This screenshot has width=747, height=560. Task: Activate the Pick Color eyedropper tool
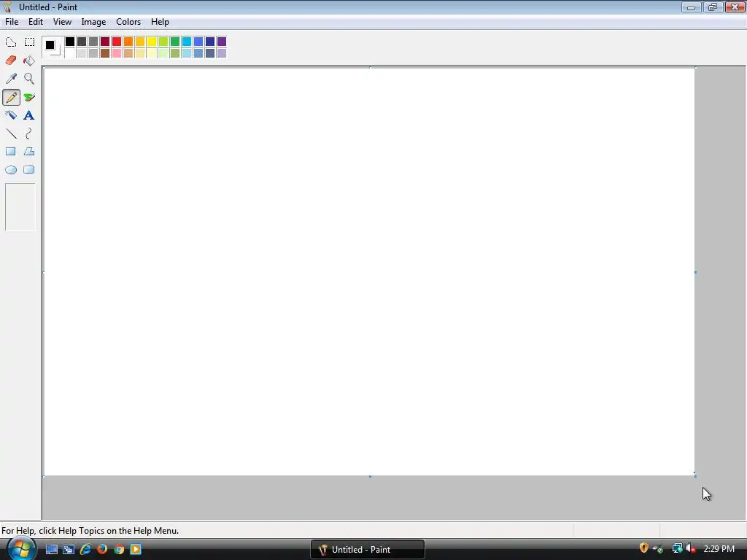pos(11,79)
